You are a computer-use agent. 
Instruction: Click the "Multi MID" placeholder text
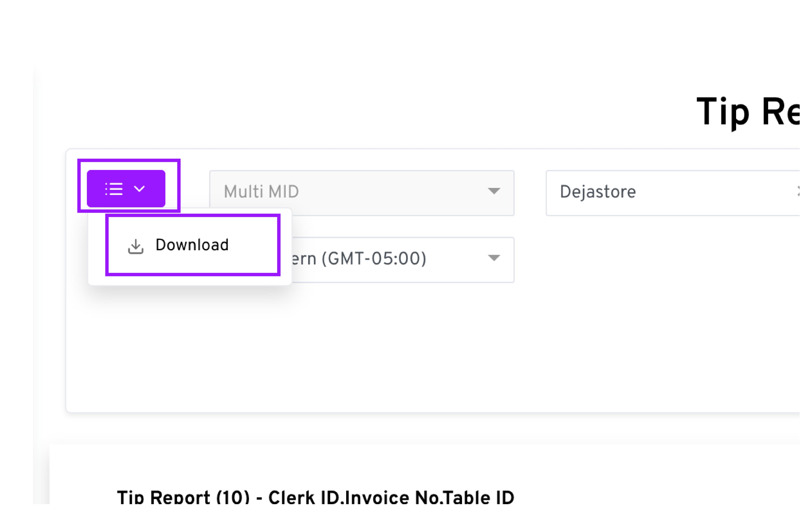point(261,192)
